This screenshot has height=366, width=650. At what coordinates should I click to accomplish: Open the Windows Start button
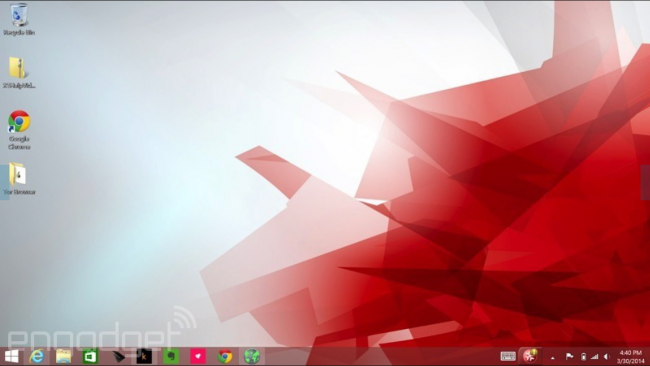click(x=12, y=356)
